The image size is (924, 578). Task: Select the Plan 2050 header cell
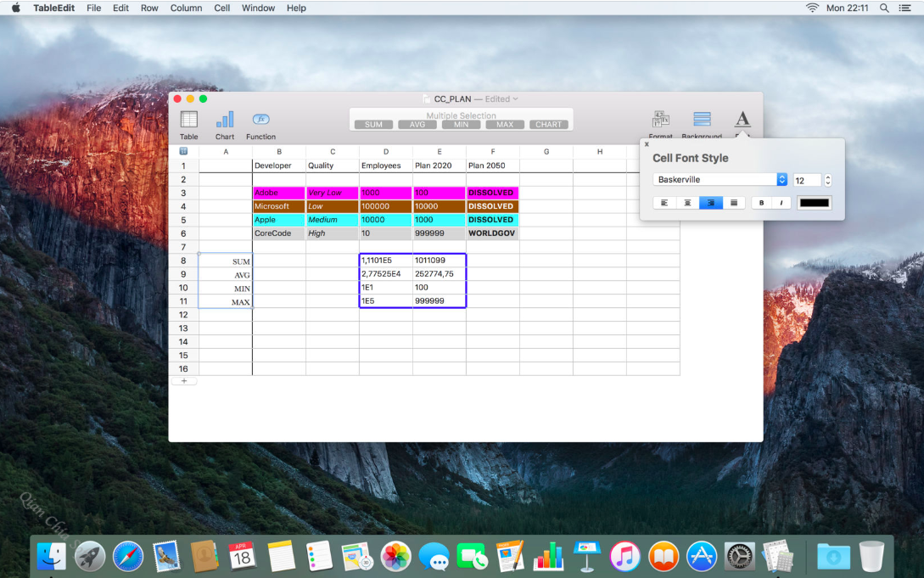click(493, 166)
